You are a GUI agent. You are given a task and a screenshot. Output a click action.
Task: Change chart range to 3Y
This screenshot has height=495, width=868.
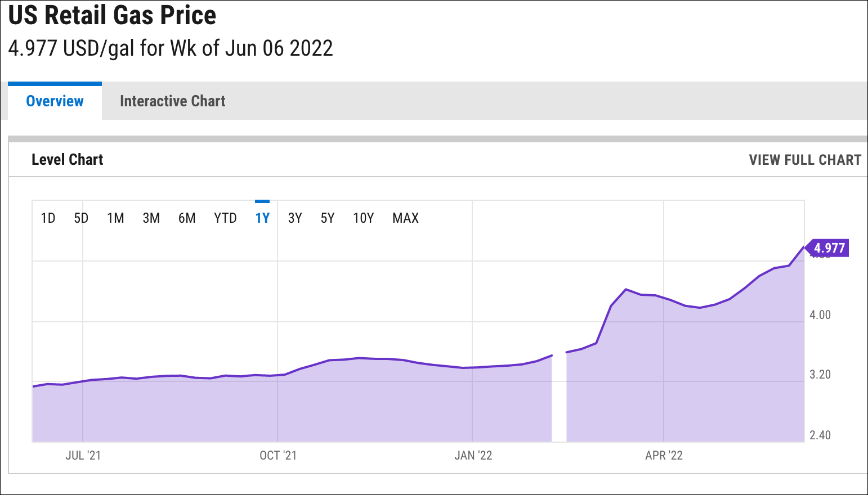coord(295,218)
